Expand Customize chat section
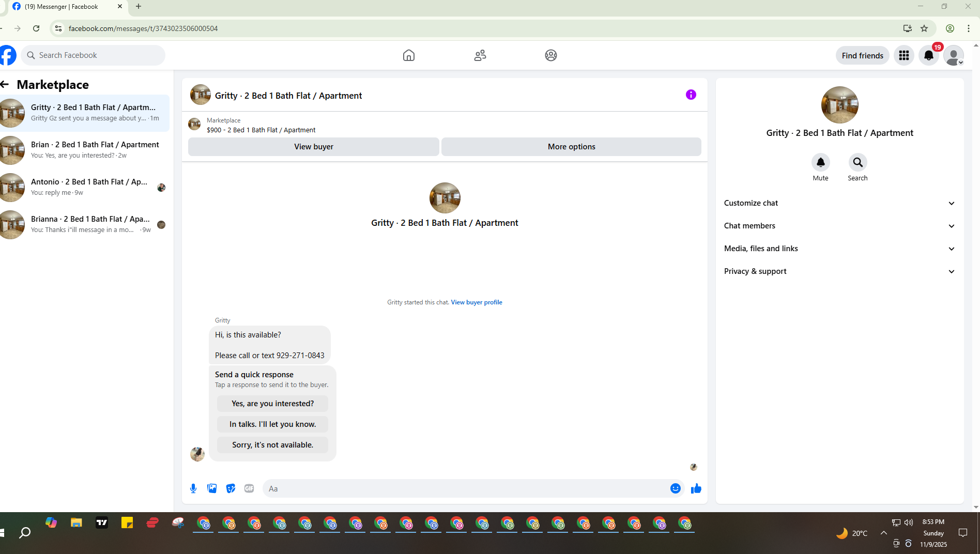 click(839, 203)
